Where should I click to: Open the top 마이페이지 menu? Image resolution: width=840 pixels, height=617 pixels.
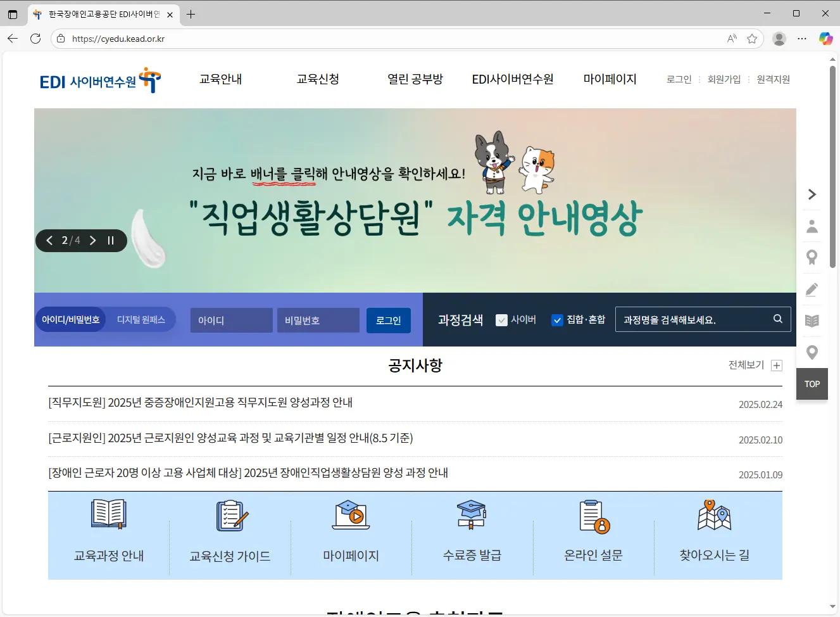pyautogui.click(x=610, y=79)
